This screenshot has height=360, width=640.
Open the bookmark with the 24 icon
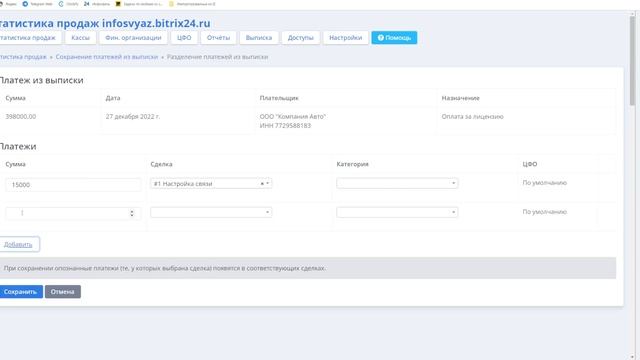click(x=97, y=4)
